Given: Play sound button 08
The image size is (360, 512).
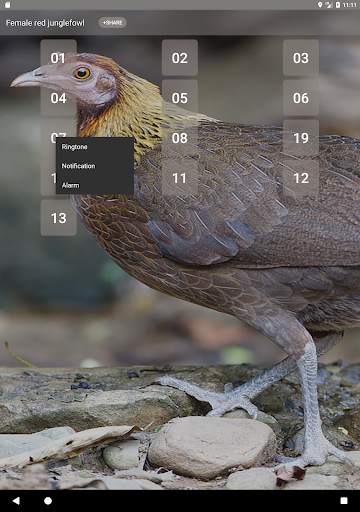Looking at the screenshot, I should (x=180, y=138).
